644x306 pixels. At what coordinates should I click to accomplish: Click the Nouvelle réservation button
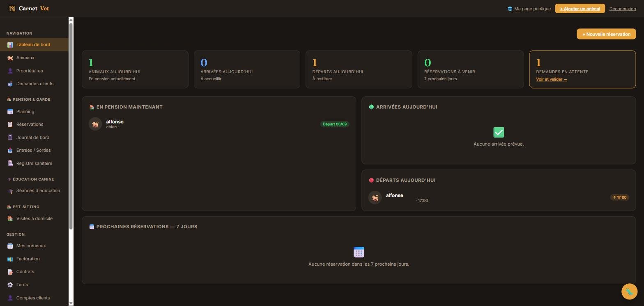[x=606, y=34]
